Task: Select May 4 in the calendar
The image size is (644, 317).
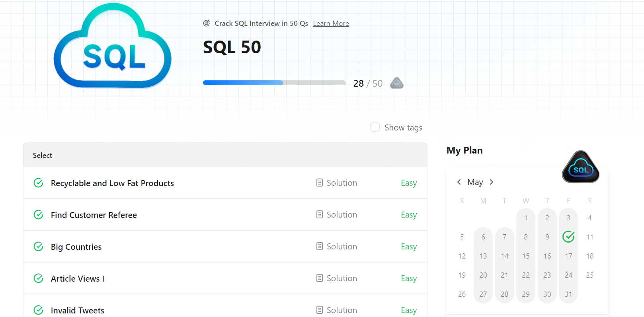Action: 590,218
